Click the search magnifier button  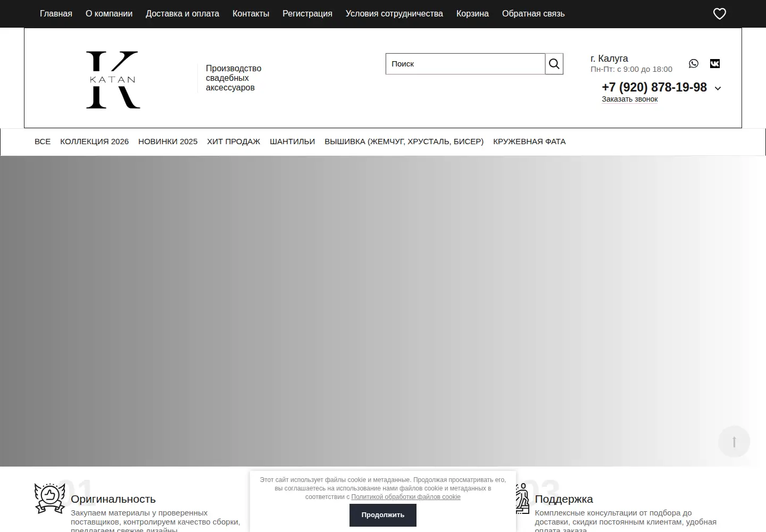click(x=554, y=64)
